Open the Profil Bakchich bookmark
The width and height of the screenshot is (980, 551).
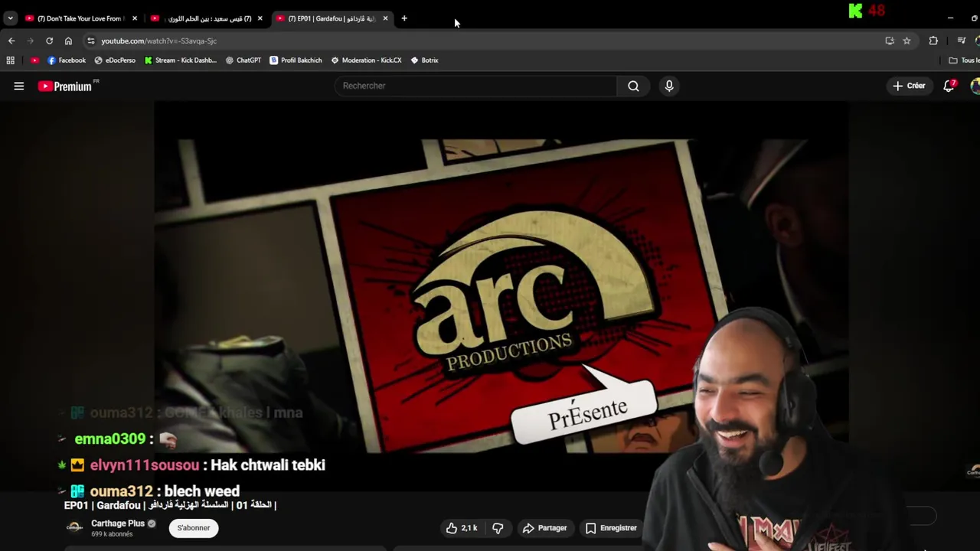[296, 60]
